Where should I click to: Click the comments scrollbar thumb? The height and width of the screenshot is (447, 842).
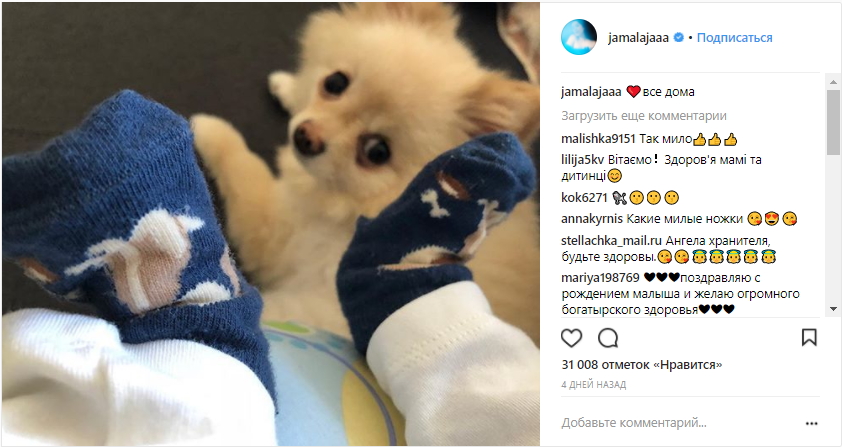(833, 123)
